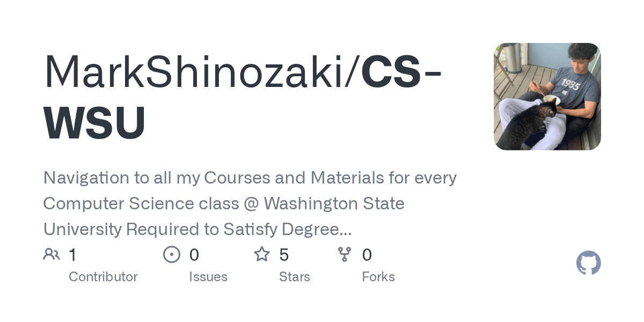Click the contributors people icon
The width and height of the screenshot is (644, 322).
coord(52,254)
